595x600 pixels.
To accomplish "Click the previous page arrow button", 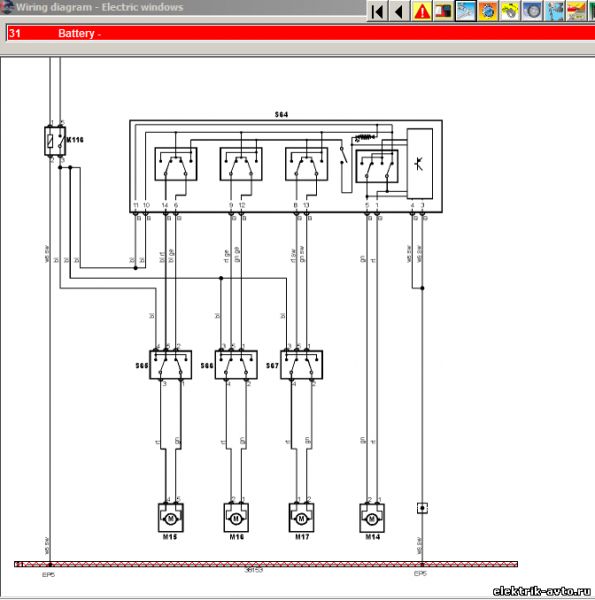I will (399, 11).
